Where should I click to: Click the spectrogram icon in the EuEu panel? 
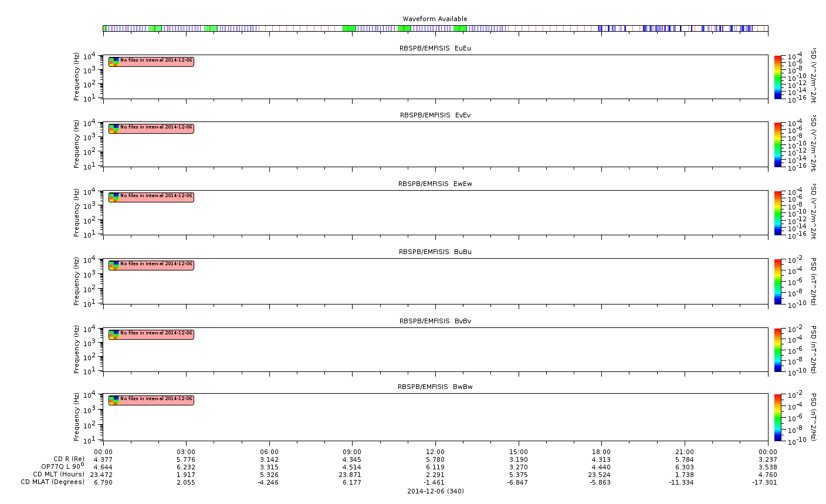tap(114, 62)
